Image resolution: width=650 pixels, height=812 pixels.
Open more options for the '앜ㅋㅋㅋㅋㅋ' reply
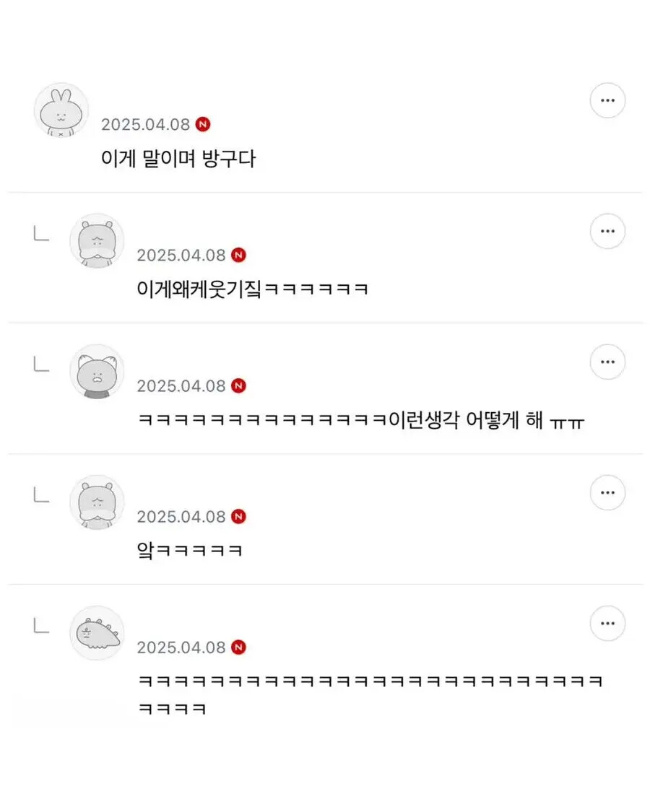point(607,492)
